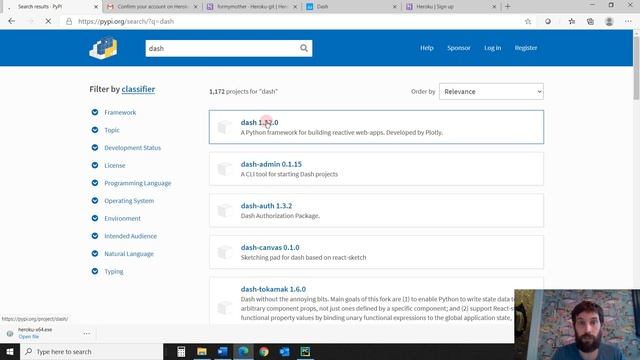This screenshot has height=360, width=640.
Task: View site lock information icon
Action: [x=69, y=21]
